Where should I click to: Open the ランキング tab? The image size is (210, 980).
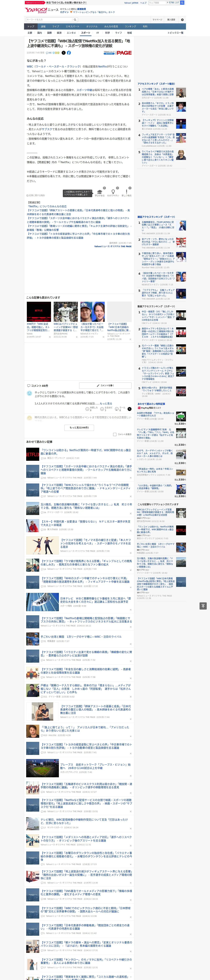tap(130, 27)
